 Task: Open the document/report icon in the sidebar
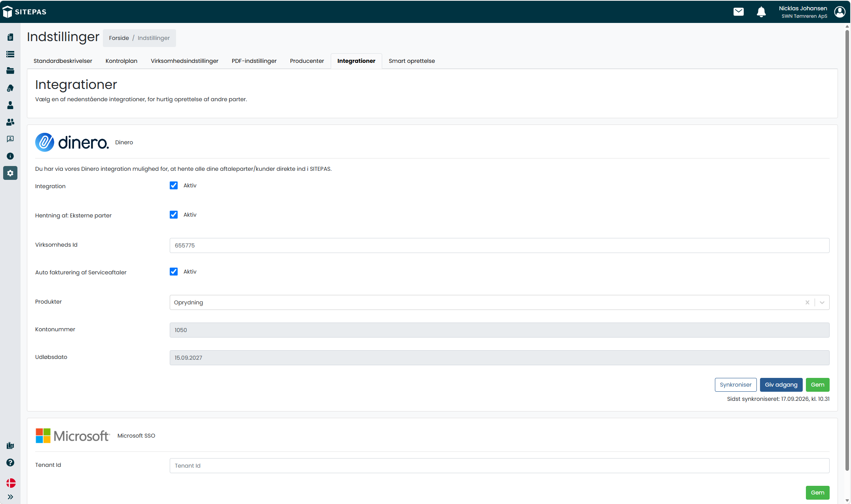pyautogui.click(x=10, y=37)
